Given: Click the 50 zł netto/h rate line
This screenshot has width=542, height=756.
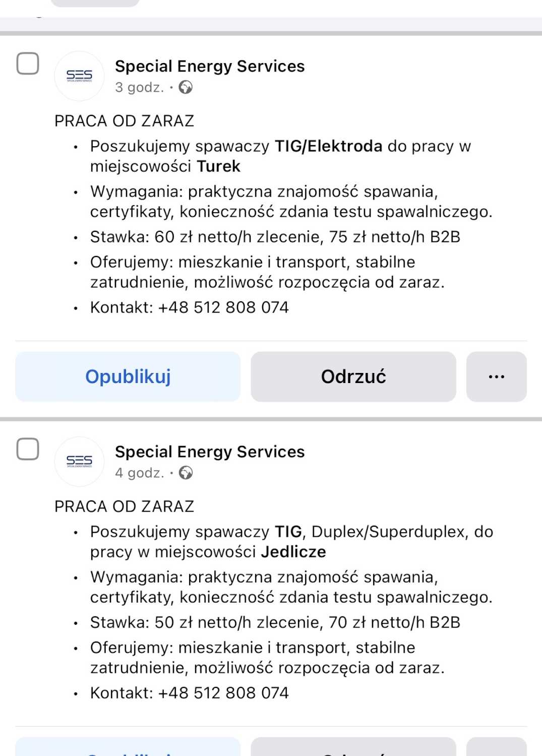Looking at the screenshot, I should tap(275, 622).
